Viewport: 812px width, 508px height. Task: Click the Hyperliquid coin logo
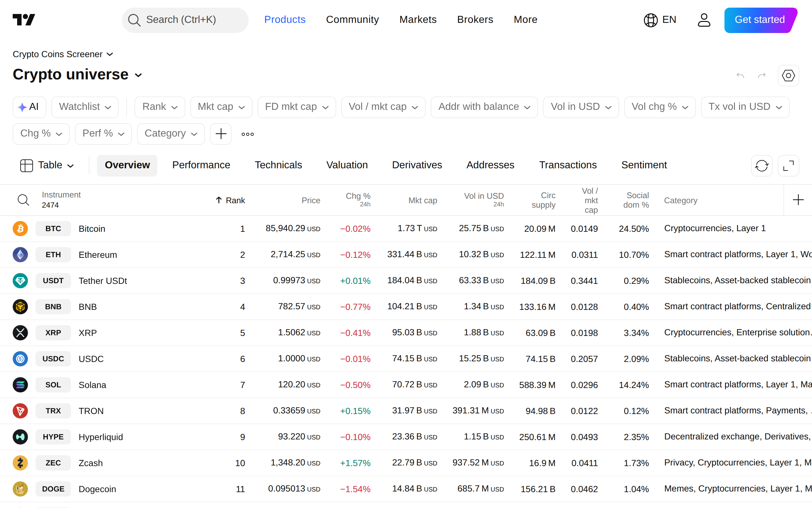(20, 437)
